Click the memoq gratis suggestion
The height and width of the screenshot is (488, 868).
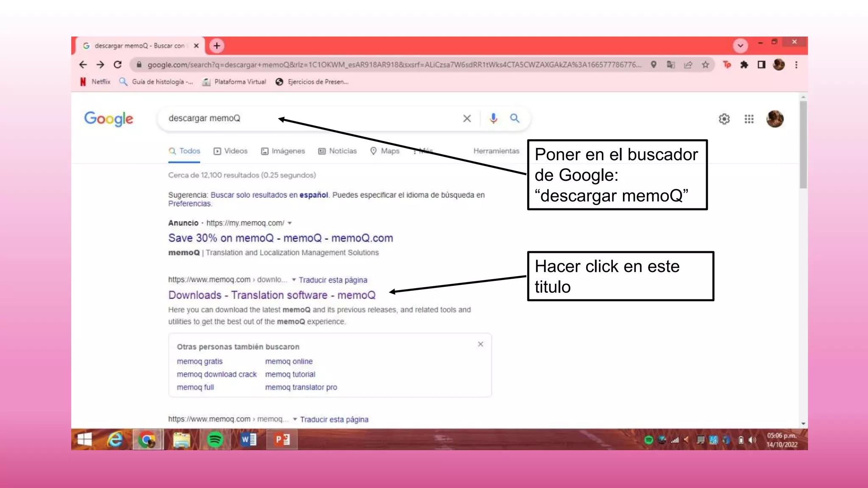coord(200,361)
